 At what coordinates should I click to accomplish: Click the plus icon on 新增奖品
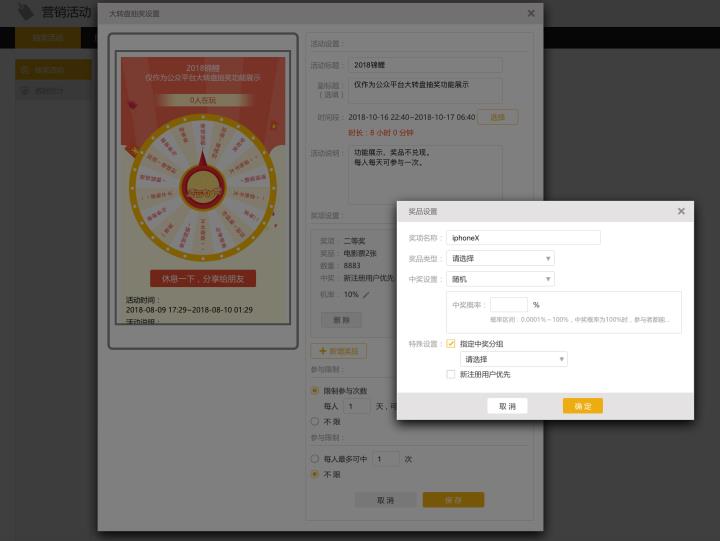coord(321,352)
